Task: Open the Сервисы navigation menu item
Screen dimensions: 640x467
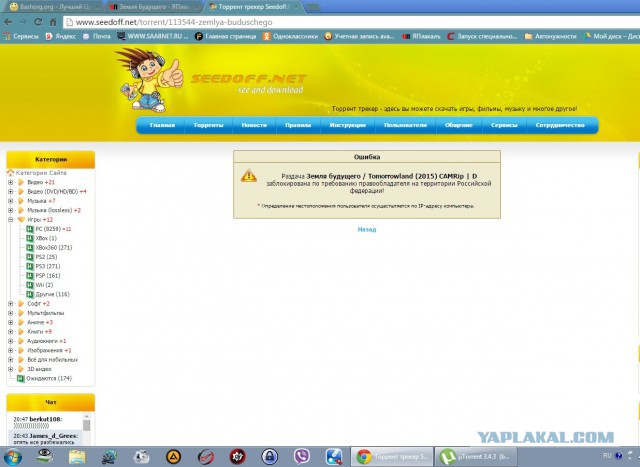Action: click(x=504, y=125)
